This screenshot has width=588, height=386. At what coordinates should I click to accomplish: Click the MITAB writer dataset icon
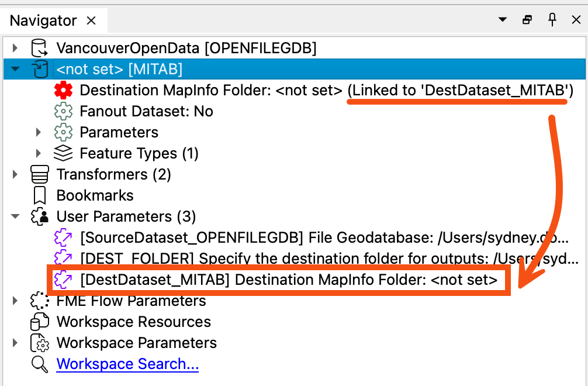click(39, 69)
